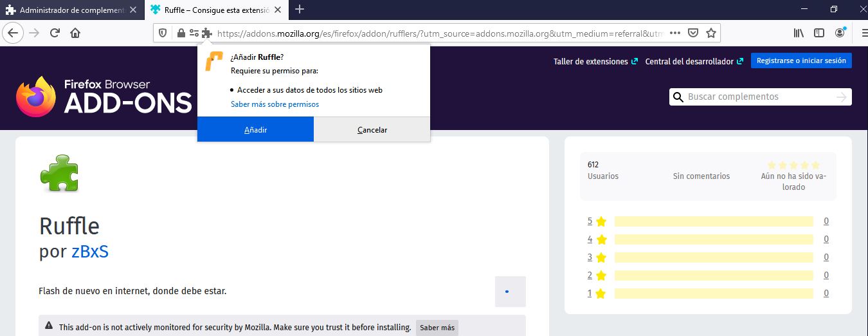Image resolution: width=868 pixels, height=336 pixels.
Task: Click the 1-star rating bar
Action: coord(714,294)
